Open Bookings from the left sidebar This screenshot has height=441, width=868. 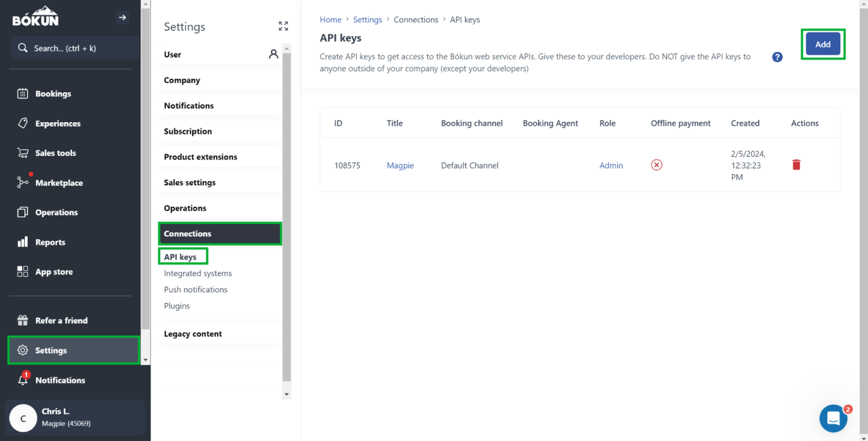click(53, 94)
